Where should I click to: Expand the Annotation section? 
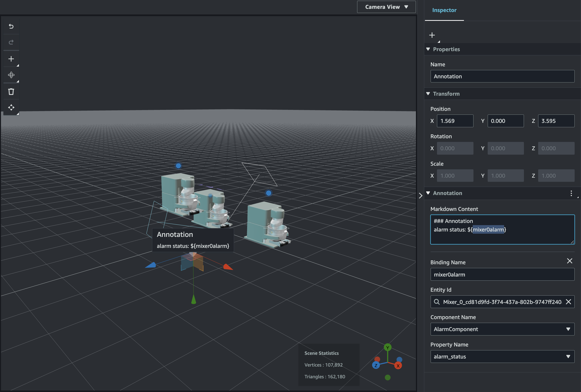pyautogui.click(x=429, y=193)
